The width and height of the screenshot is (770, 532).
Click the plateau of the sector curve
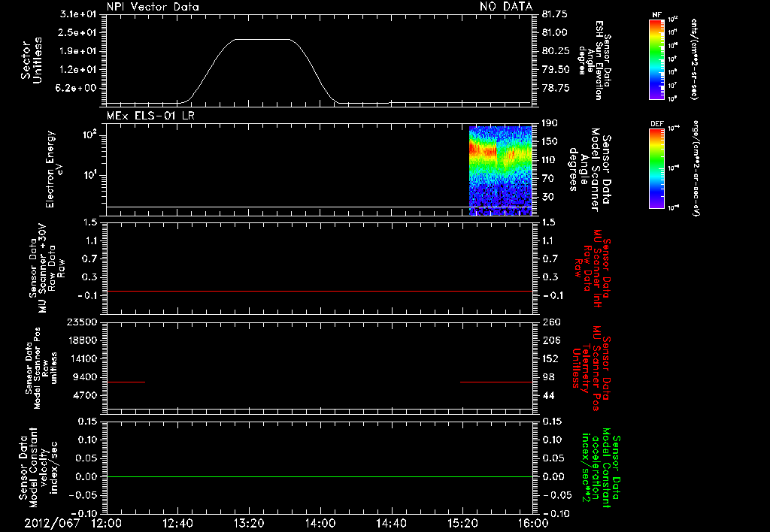(262, 39)
